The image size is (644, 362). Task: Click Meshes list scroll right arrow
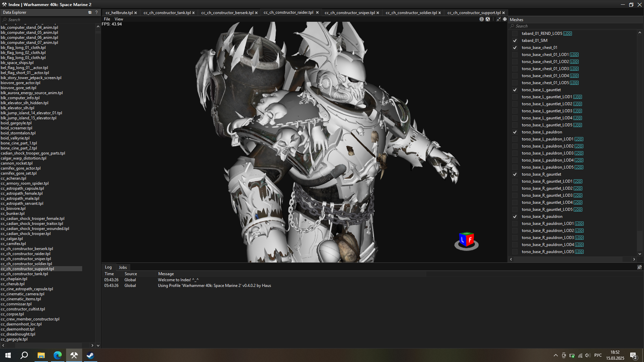(634, 259)
